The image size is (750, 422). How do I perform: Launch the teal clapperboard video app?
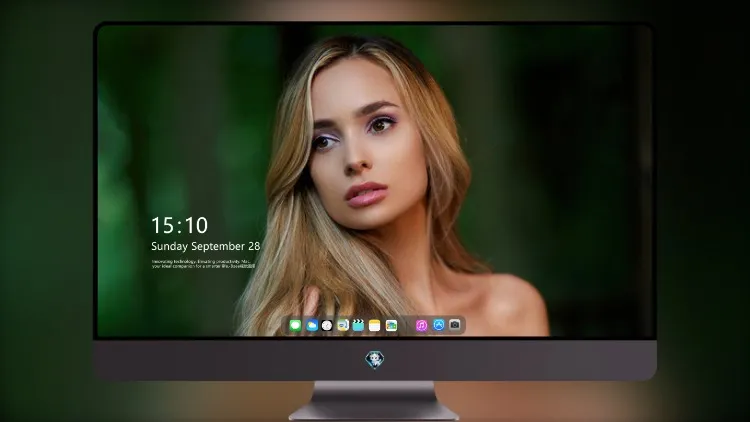[359, 325]
